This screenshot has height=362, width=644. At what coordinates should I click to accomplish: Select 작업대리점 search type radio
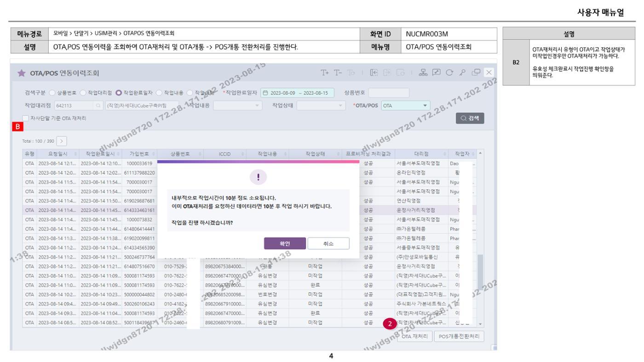tap(83, 93)
